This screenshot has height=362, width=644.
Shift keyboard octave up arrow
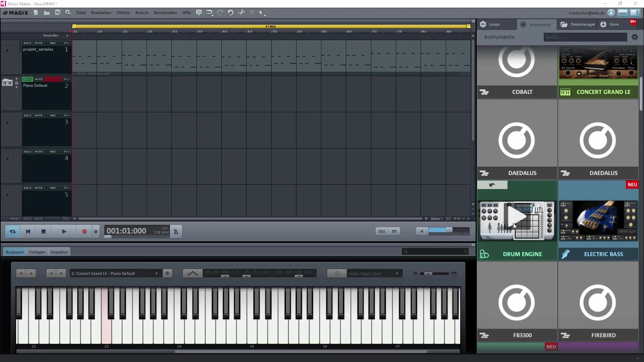[31, 274]
